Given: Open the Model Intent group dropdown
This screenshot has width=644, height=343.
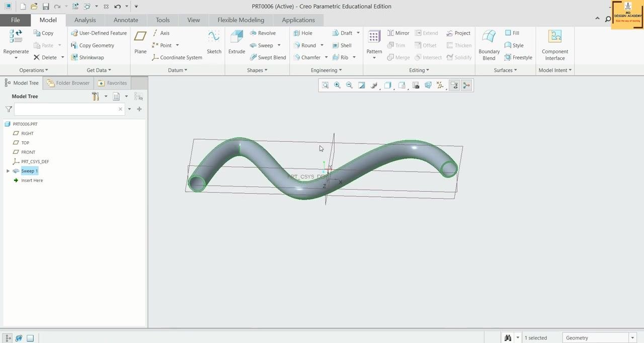Looking at the screenshot, I should point(555,70).
